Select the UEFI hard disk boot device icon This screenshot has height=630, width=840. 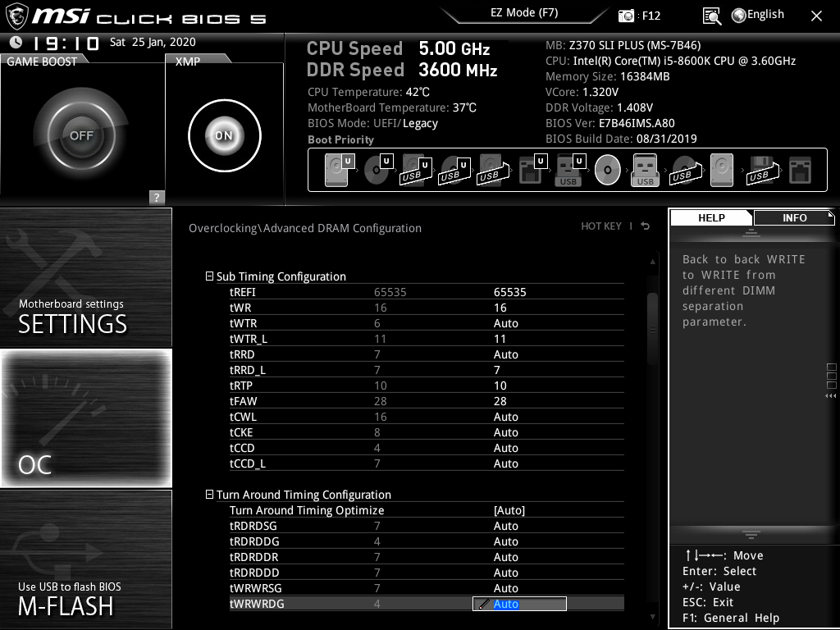pos(340,170)
